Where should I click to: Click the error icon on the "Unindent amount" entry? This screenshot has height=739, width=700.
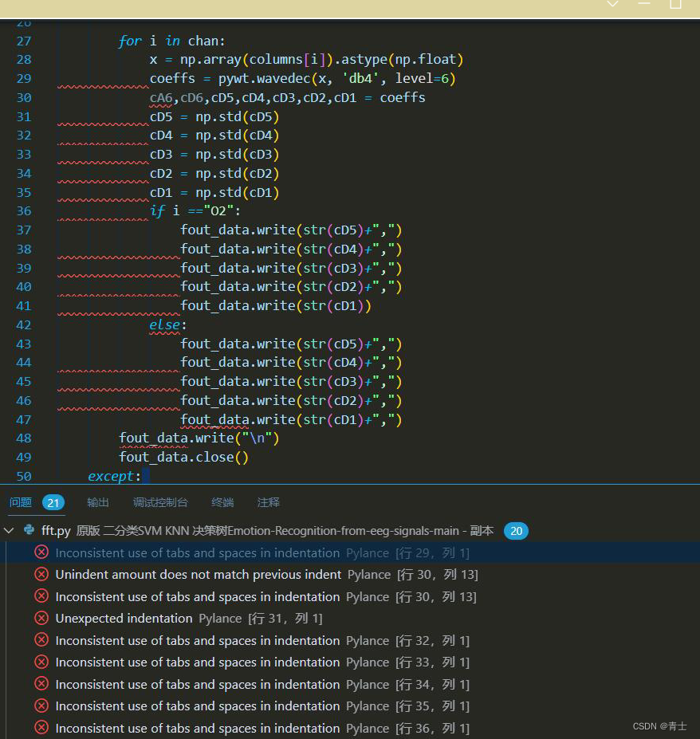click(41, 574)
